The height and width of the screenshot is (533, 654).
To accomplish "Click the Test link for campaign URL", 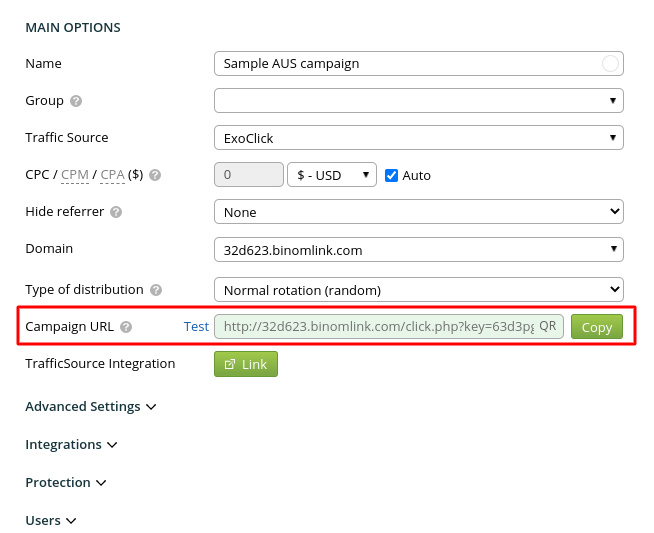I will [x=196, y=327].
